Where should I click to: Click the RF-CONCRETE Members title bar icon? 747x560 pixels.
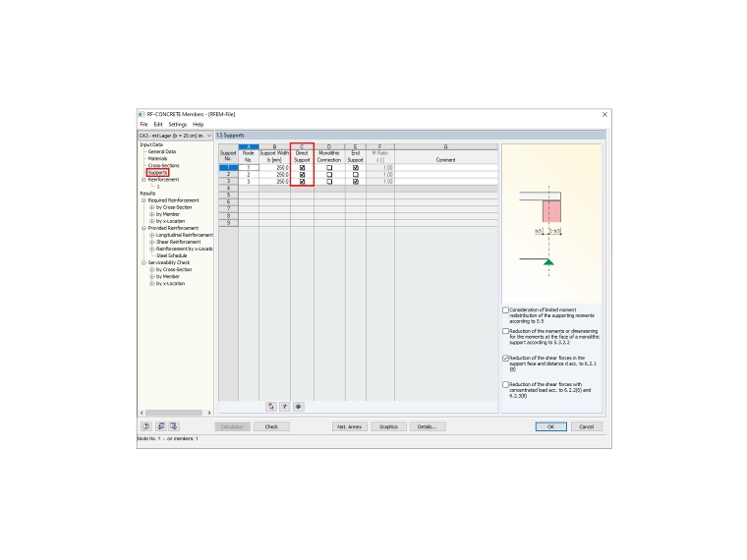tap(142, 114)
